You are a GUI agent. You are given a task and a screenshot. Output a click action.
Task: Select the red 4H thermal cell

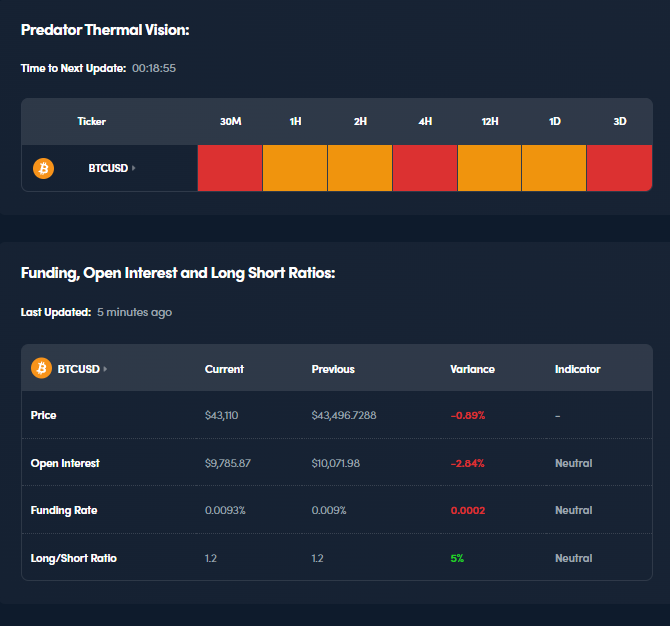tap(425, 168)
